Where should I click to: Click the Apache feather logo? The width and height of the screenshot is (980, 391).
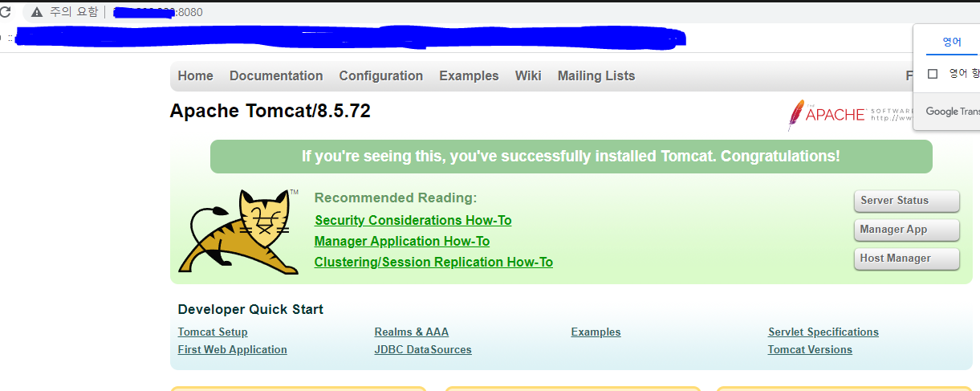(x=851, y=115)
